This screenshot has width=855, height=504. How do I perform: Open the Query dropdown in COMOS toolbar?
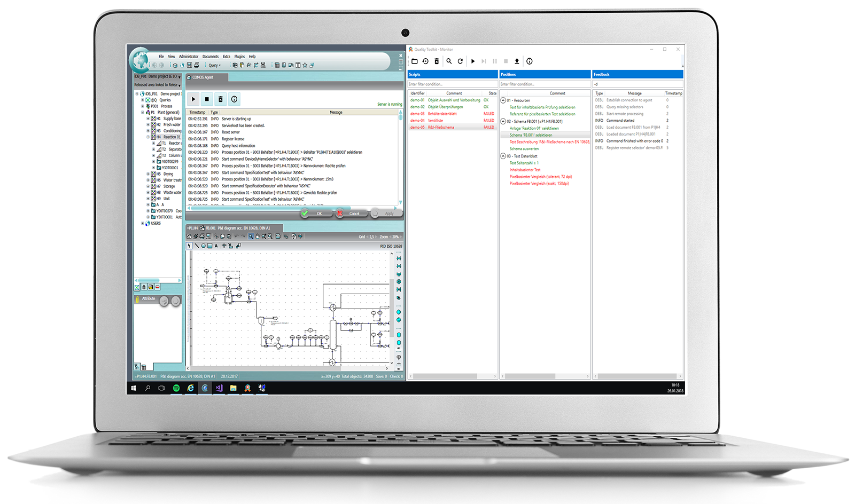214,65
